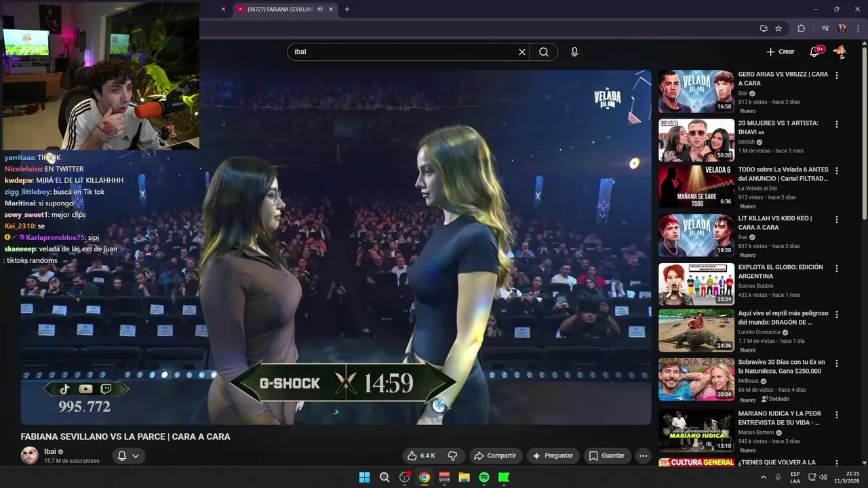Open a new browser tab with plus

(x=347, y=9)
